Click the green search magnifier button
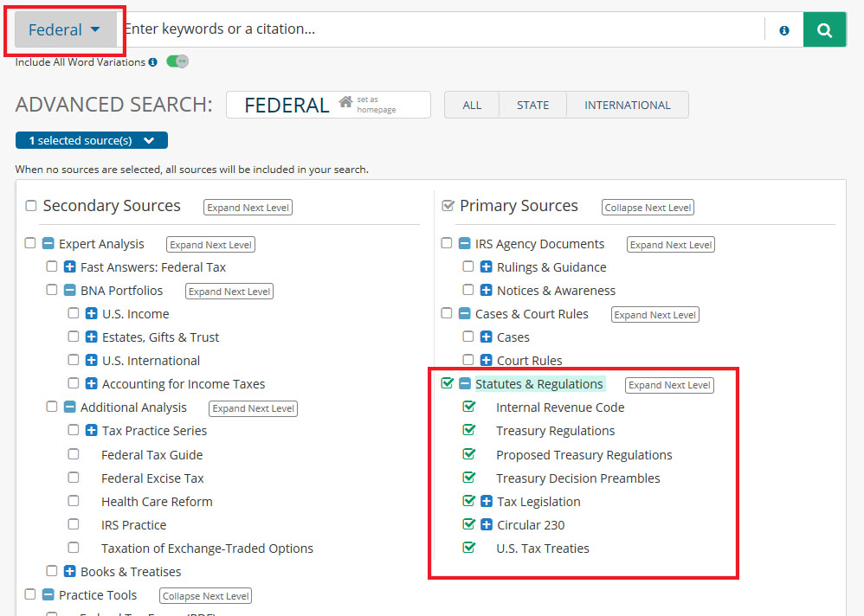This screenshot has width=864, height=616. click(x=824, y=30)
